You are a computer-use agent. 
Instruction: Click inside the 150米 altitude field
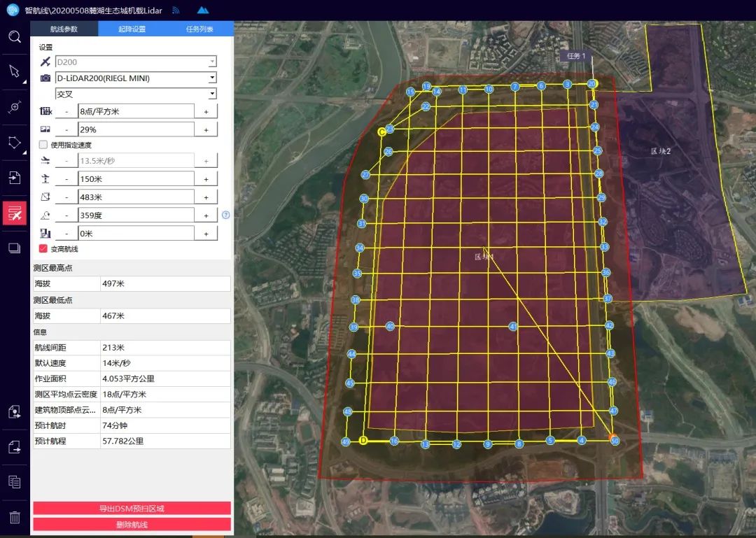pos(136,179)
